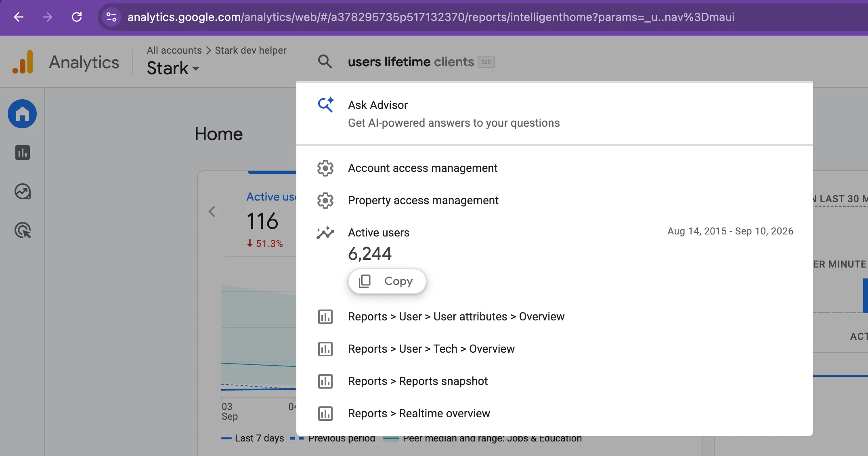
Task: Click the Aug 14, 2015 - Sep 10, 2026 date range
Action: (730, 231)
